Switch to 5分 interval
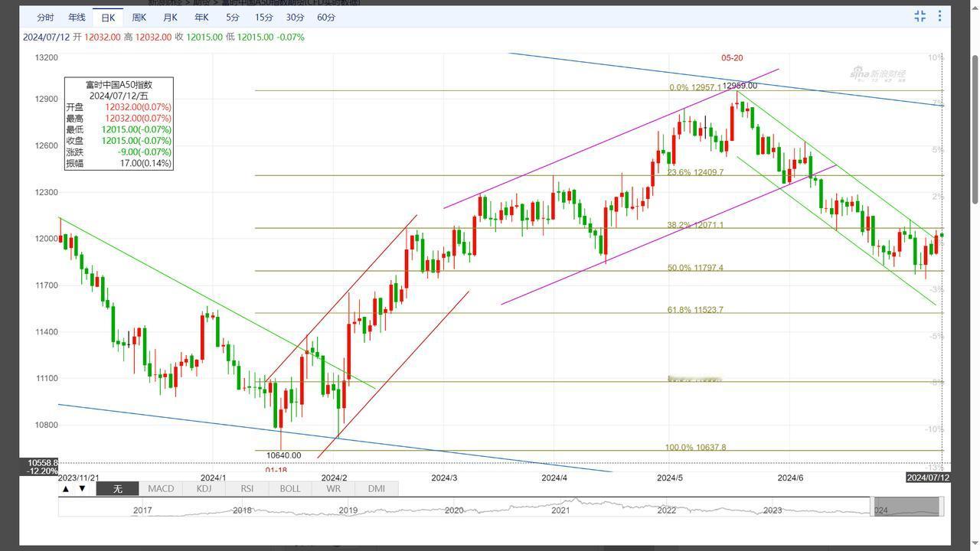This screenshot has height=551, width=980. (x=233, y=17)
